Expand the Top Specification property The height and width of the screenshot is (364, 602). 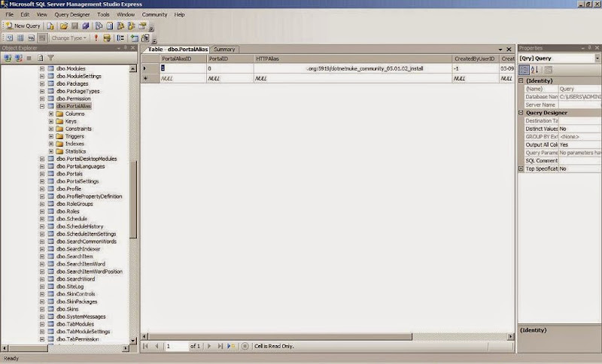tap(521, 168)
